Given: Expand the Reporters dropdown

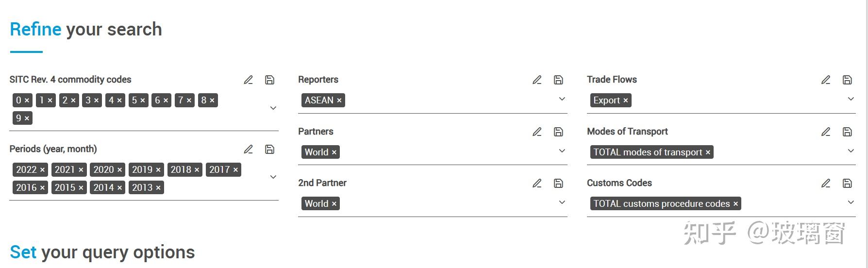Looking at the screenshot, I should [x=562, y=99].
